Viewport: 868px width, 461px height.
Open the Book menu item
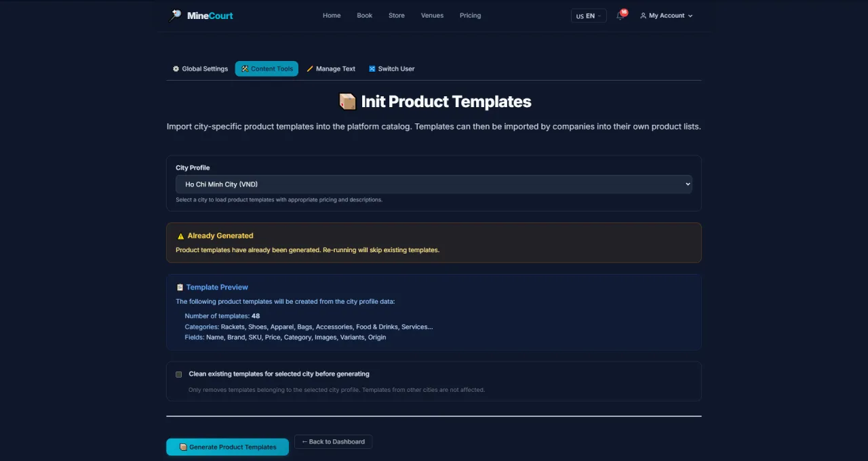(365, 16)
